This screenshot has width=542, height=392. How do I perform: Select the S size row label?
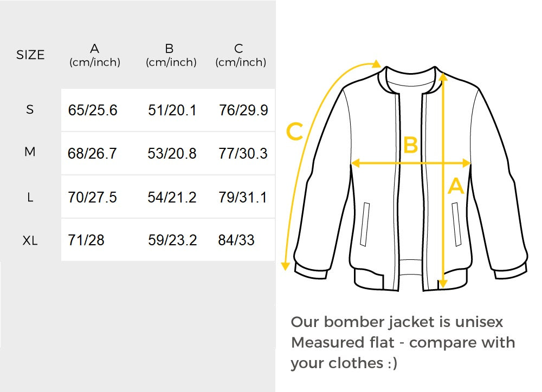click(30, 110)
